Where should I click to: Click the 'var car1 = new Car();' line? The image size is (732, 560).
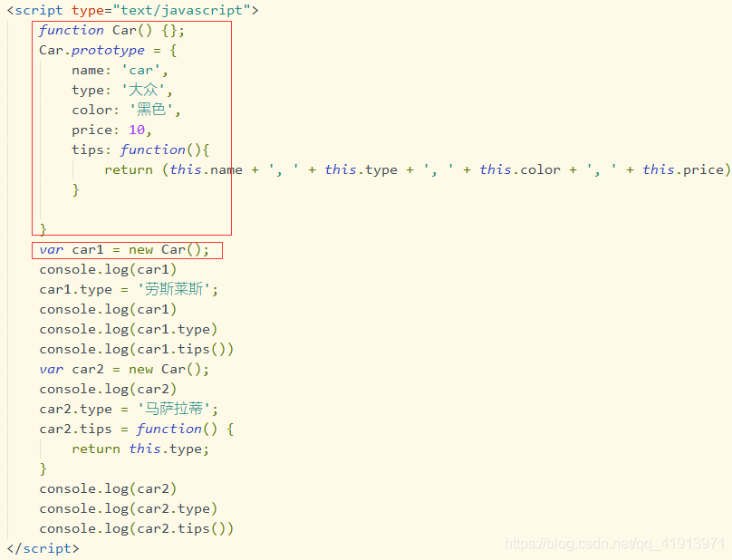click(124, 250)
